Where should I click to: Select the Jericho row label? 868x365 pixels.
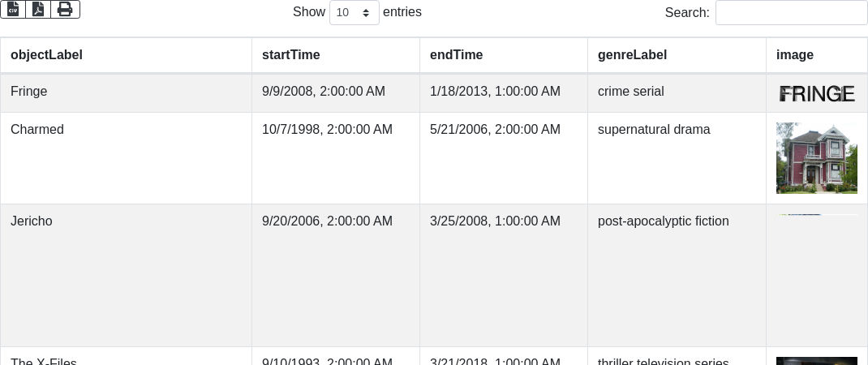(32, 221)
